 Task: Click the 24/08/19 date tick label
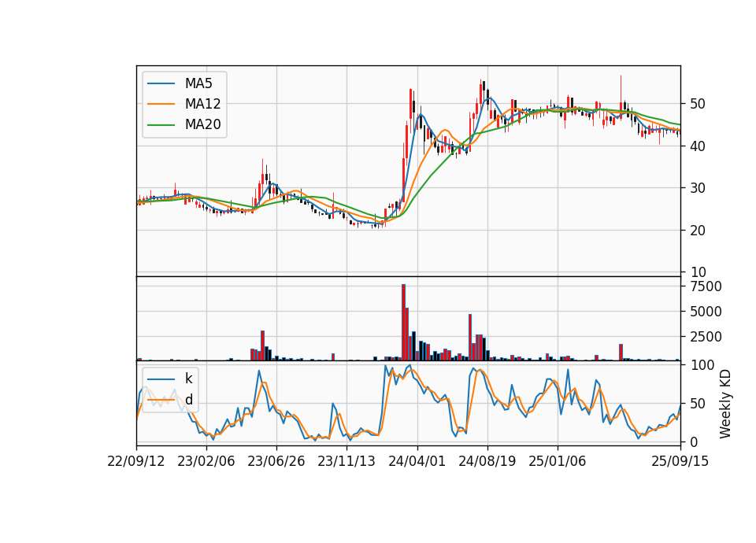click(487, 461)
